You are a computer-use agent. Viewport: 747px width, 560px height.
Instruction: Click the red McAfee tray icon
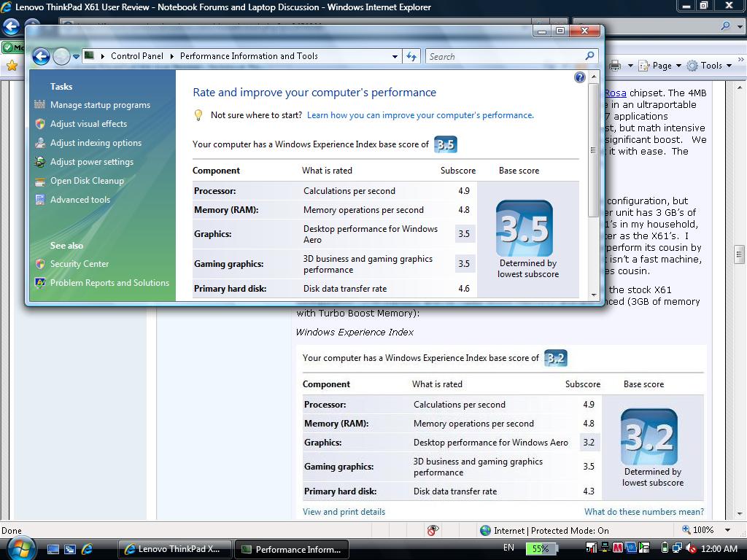(618, 548)
